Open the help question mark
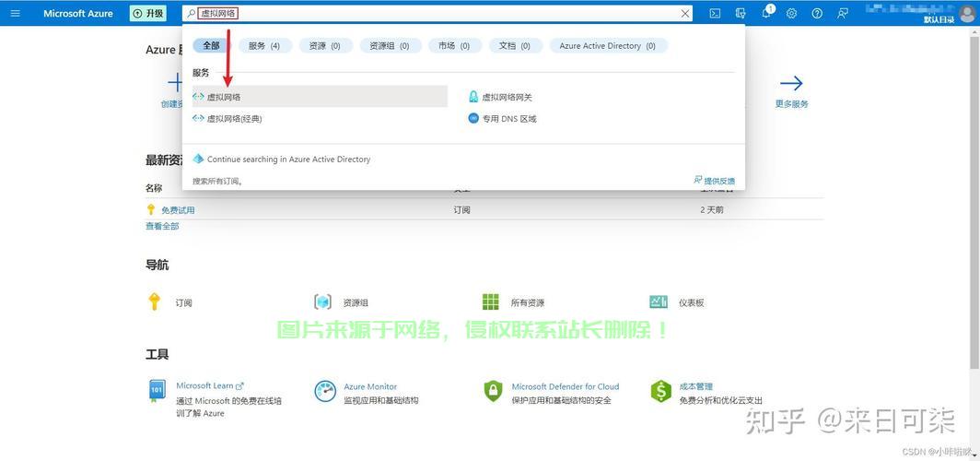The height and width of the screenshot is (461, 980). 817,13
